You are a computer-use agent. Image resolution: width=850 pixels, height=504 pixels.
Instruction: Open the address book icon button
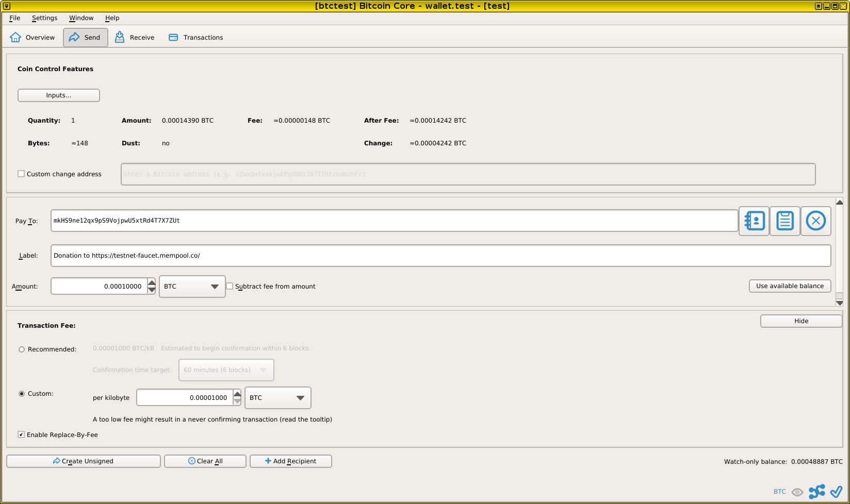coord(754,221)
